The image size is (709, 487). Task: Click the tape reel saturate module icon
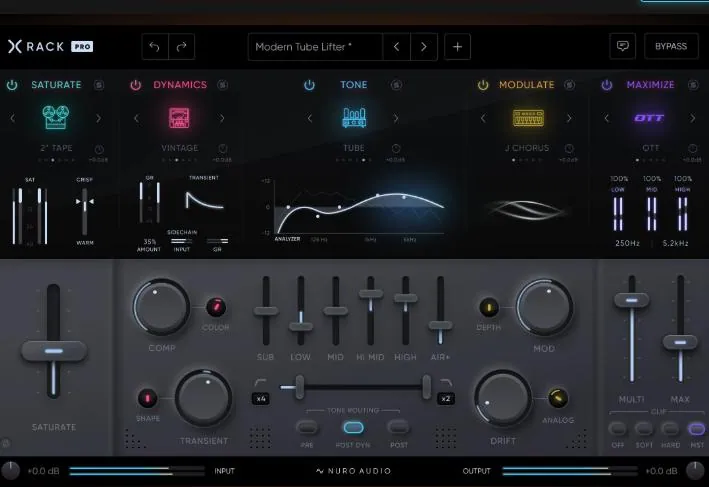(x=55, y=118)
